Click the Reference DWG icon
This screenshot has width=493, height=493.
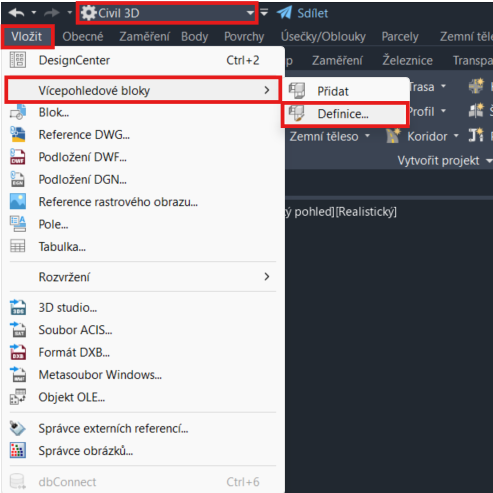pyautogui.click(x=18, y=134)
